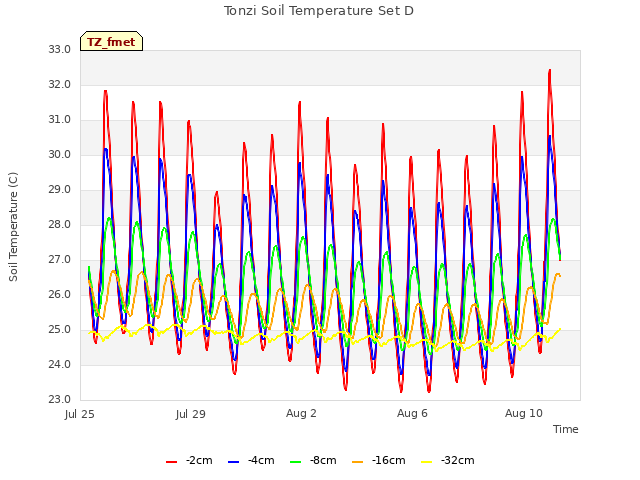
Task: Click the Jul 29 date tick label
Action: 191,414
